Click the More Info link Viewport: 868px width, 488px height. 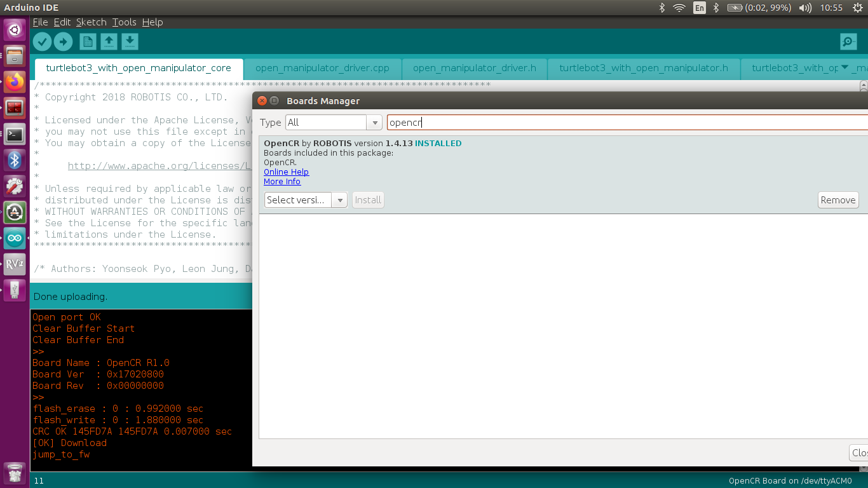coord(282,182)
